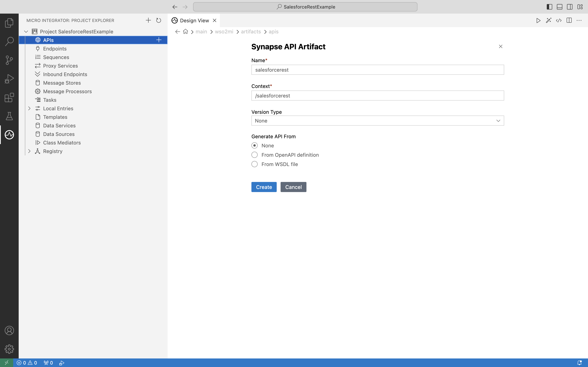Open the Source Control view

pyautogui.click(x=9, y=60)
